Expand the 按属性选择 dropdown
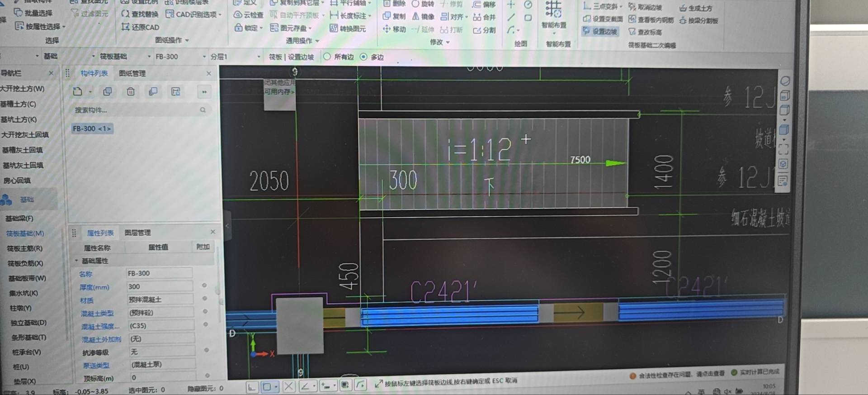This screenshot has height=395, width=868. [64, 27]
